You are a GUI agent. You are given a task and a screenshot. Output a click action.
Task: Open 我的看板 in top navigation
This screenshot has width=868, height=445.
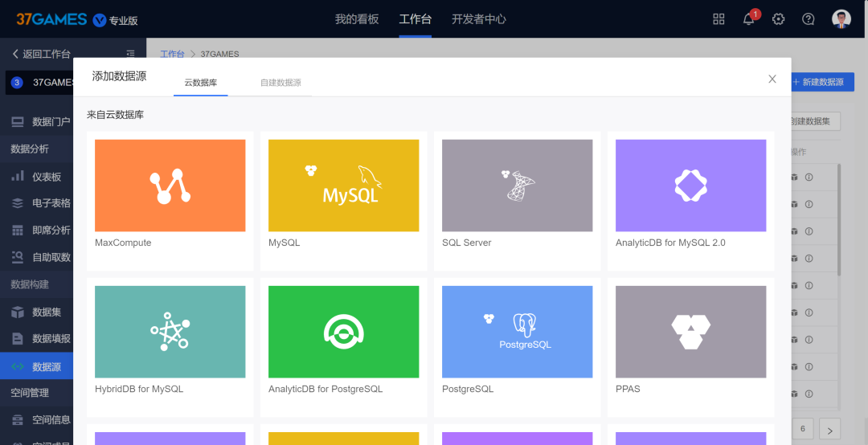357,18
